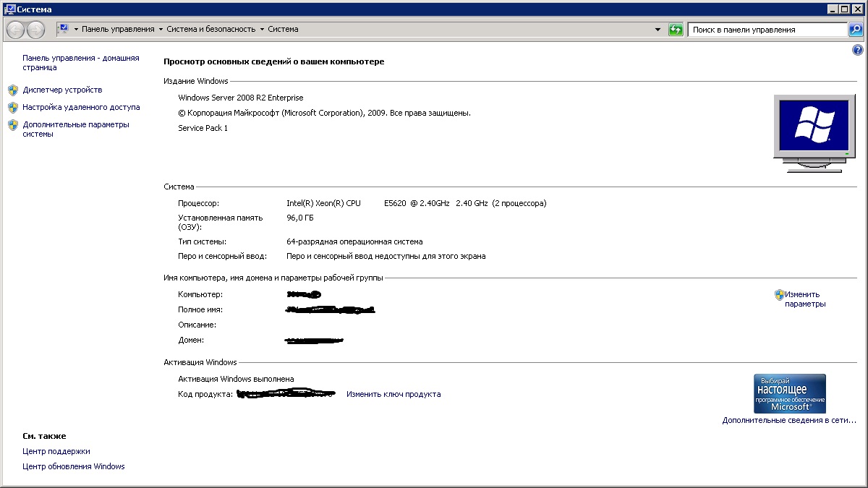The image size is (868, 488).
Task: Focus the Поиск в панели управления search field
Action: (x=767, y=30)
